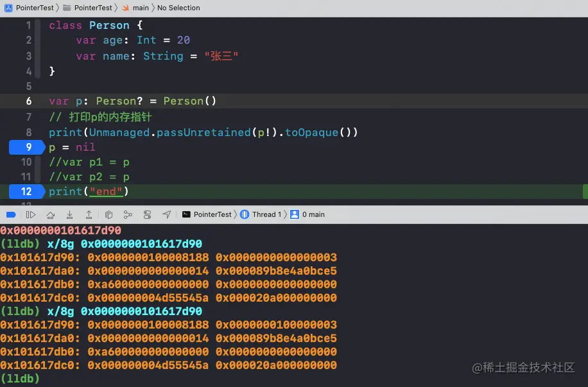Image resolution: width=588 pixels, height=387 pixels.
Task: Toggle breakpoints activation in debug bar
Action: pos(12,214)
